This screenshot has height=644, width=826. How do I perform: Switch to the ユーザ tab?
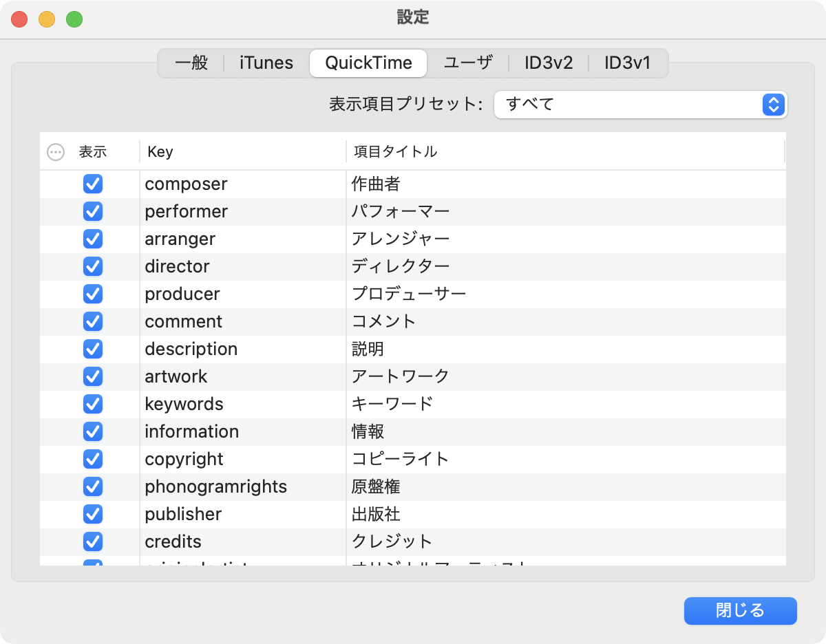click(468, 63)
